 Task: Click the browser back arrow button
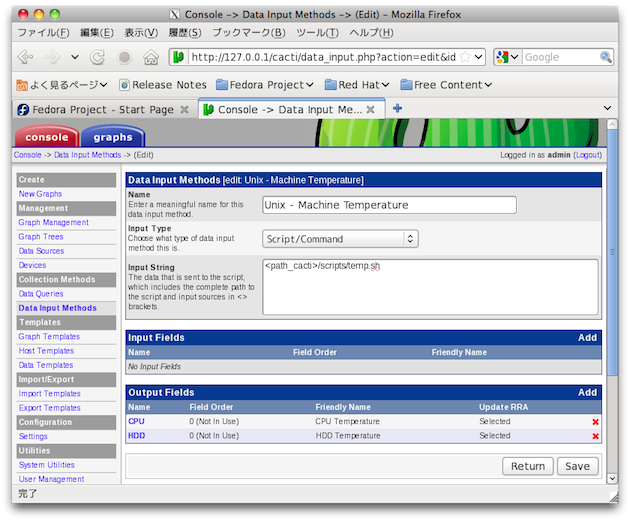coord(26,57)
